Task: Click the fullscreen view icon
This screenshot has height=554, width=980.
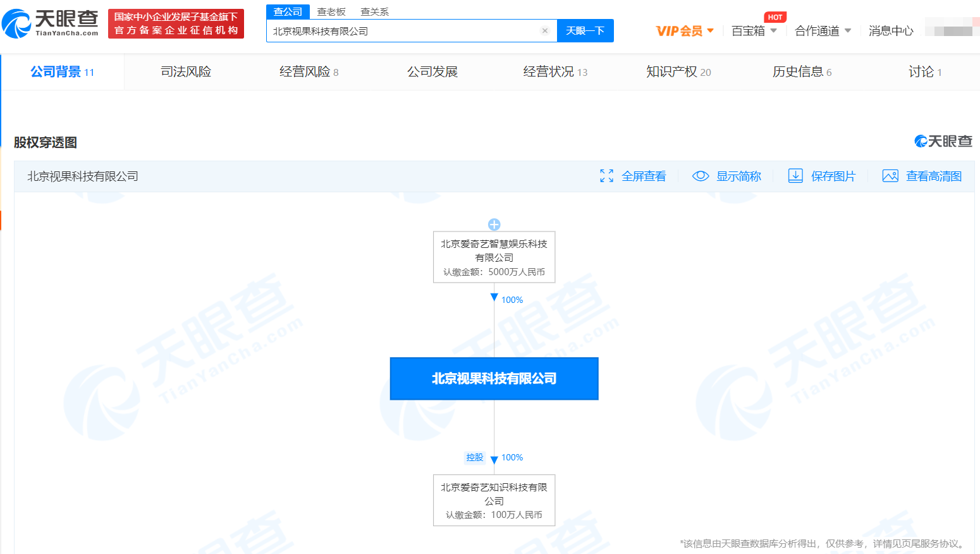Action: [607, 176]
